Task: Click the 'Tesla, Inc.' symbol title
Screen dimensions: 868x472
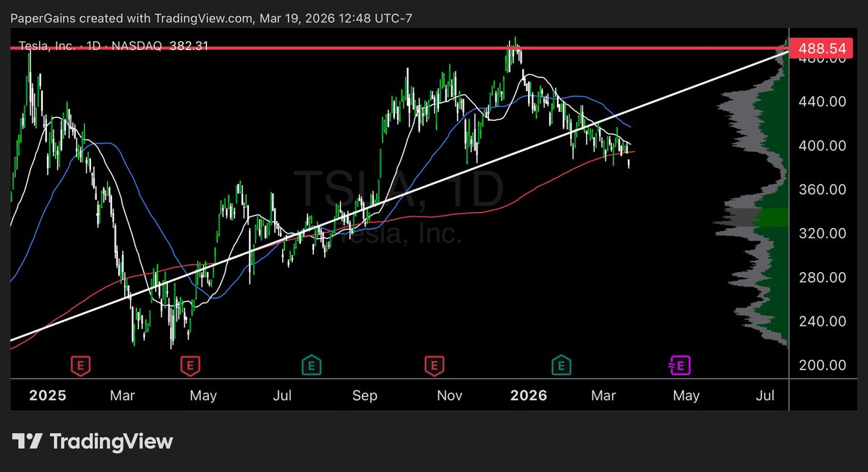Action: (x=46, y=46)
